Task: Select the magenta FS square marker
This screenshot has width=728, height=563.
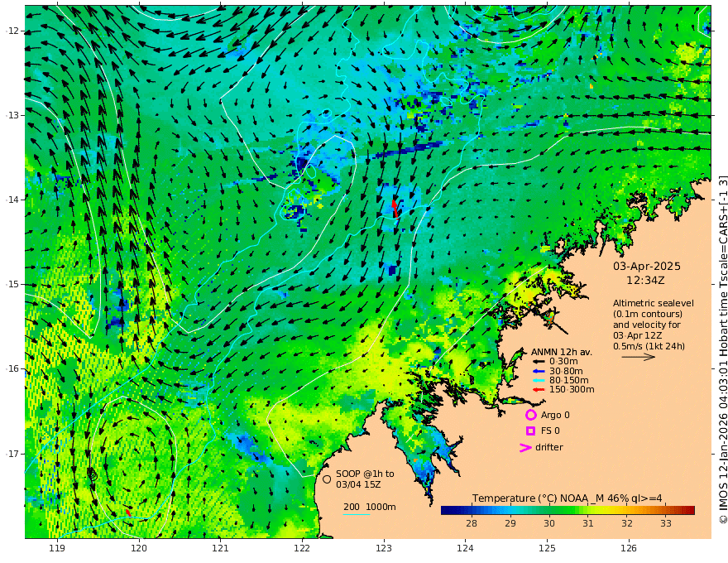Action: pos(530,431)
